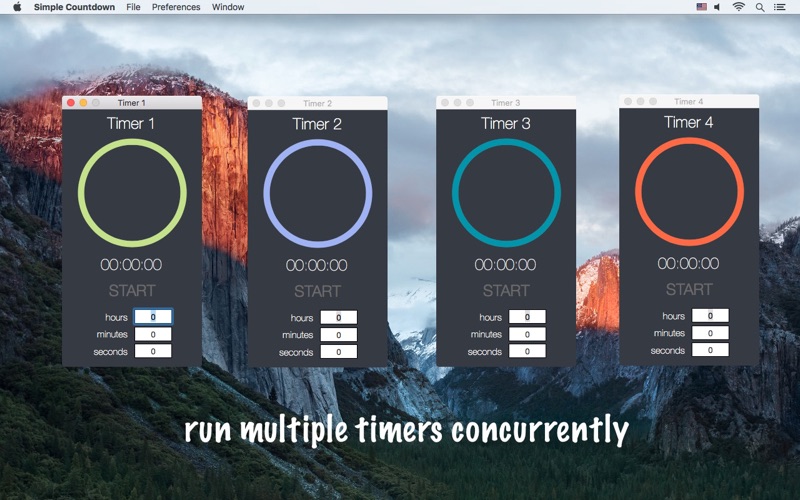Screen dimensions: 800x500
Task: Click the volume speaker icon
Action: [x=717, y=7]
